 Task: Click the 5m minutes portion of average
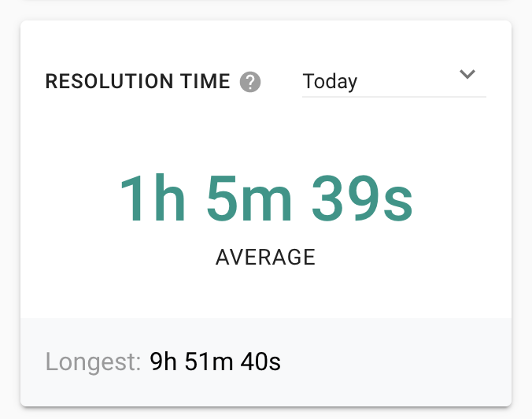click(249, 198)
